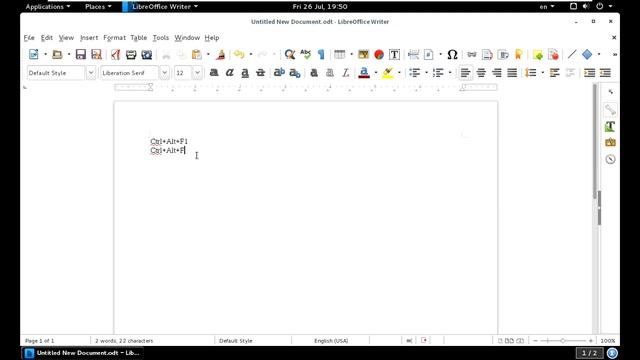Screen dimensions: 640x360
Task: Insert a Text Box
Action: [x=394, y=54]
